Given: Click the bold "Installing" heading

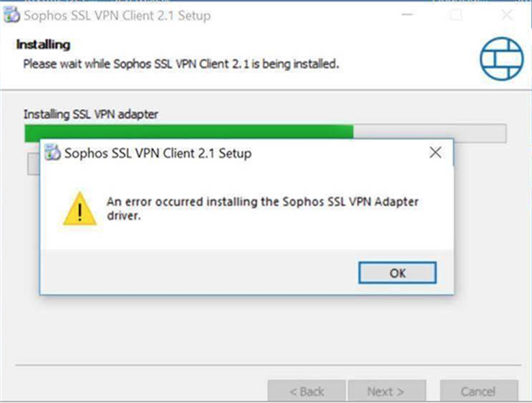Looking at the screenshot, I should (43, 45).
